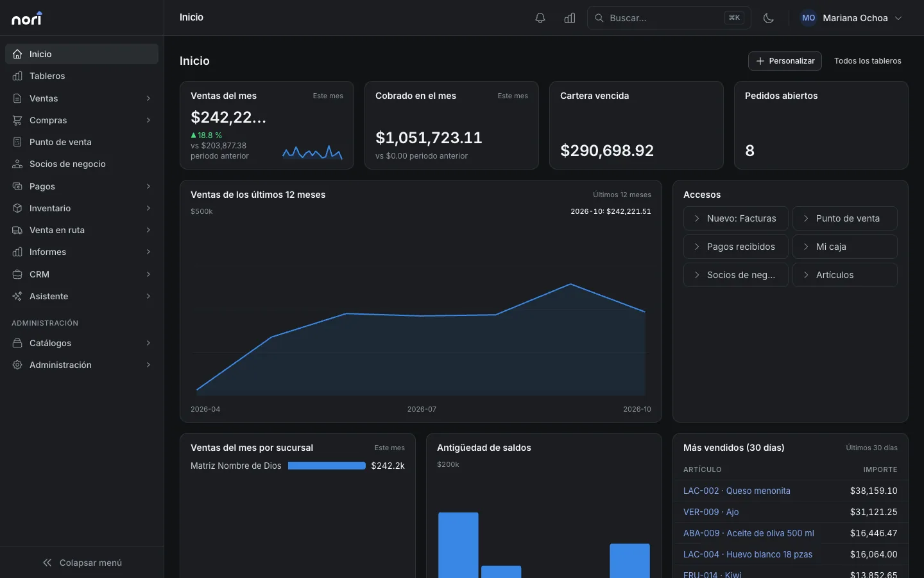
Task: Expand the Pagos submenu chevron
Action: pos(148,186)
